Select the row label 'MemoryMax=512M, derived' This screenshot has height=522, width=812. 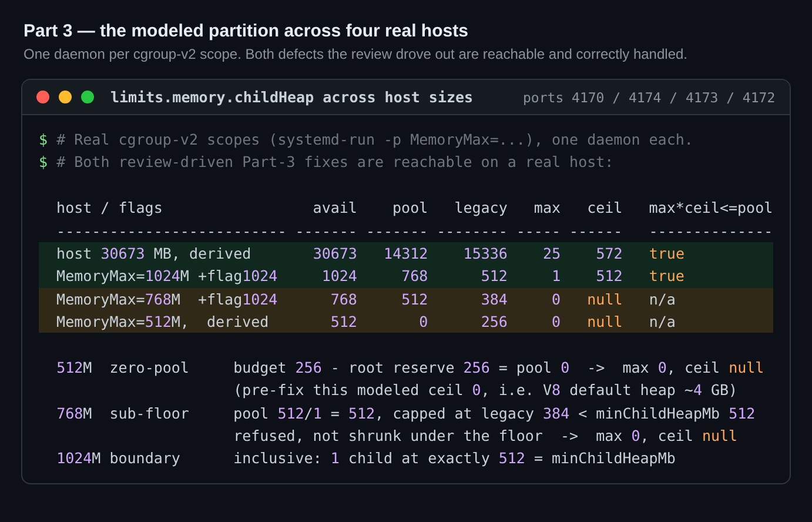click(x=162, y=322)
